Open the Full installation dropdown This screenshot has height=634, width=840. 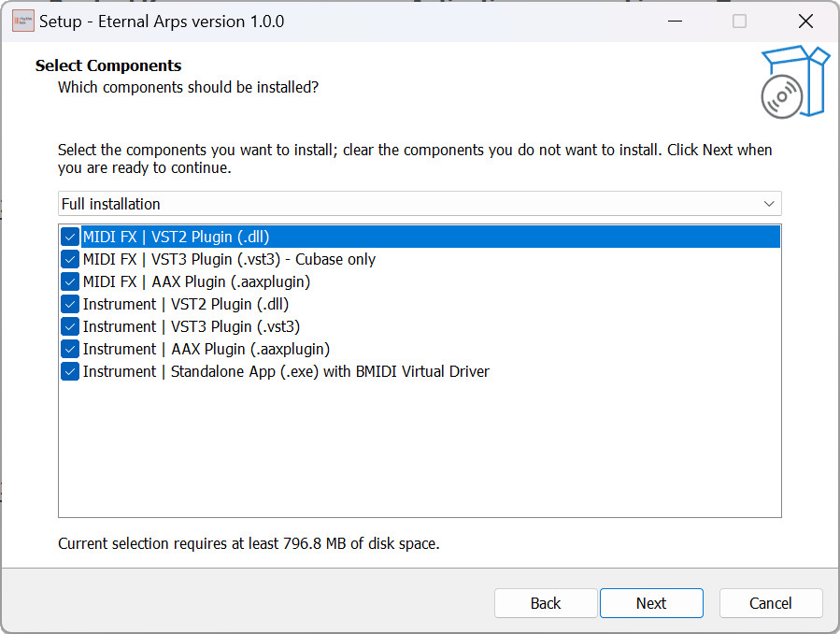tap(420, 204)
